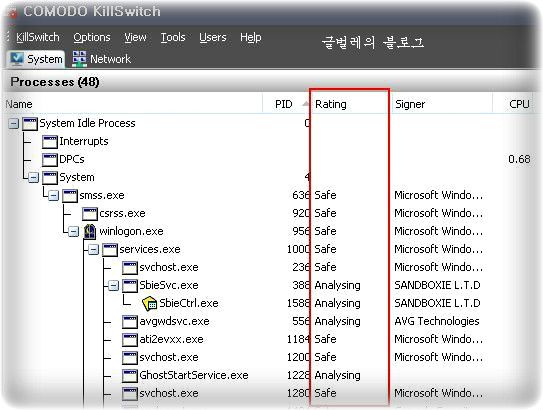
Task: Select the csrss.exe process name
Action: 122,213
